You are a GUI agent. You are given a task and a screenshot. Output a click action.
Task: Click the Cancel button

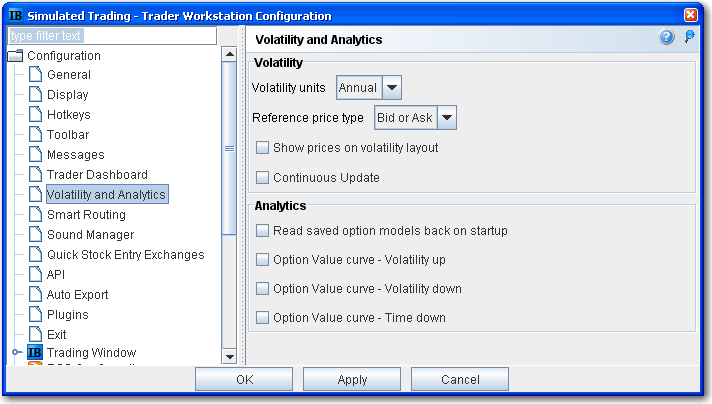pyautogui.click(x=460, y=379)
